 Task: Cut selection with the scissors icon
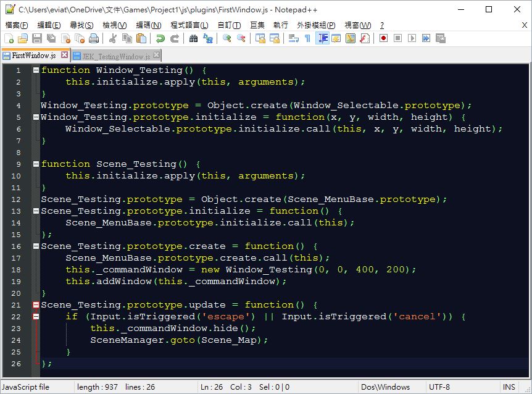point(113,38)
